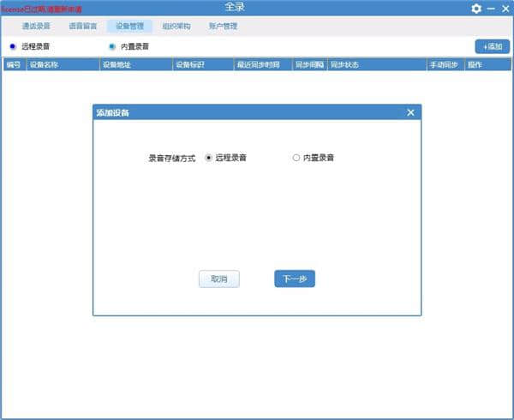
Task: Click the 内置录音 icon in the filter bar
Action: pos(112,46)
